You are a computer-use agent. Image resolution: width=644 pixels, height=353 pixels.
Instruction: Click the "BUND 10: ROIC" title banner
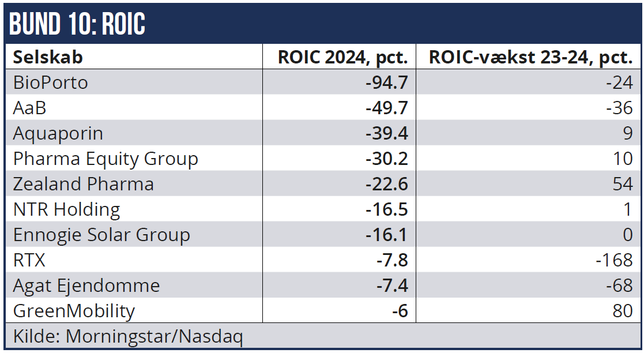pyautogui.click(x=78, y=24)
